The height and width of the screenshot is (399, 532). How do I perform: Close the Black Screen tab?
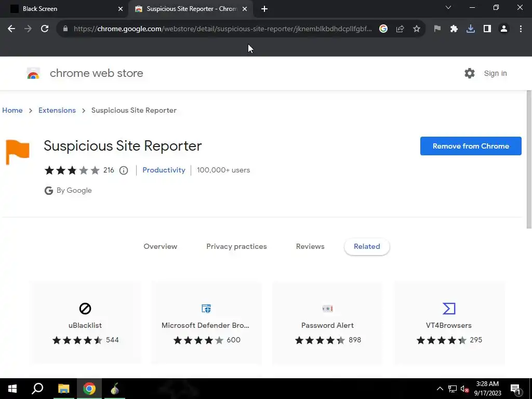click(121, 9)
